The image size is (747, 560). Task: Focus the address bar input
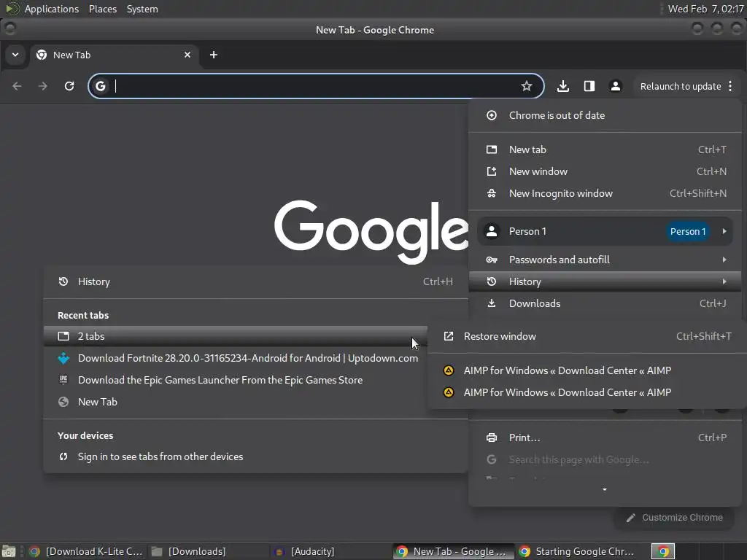click(314, 86)
